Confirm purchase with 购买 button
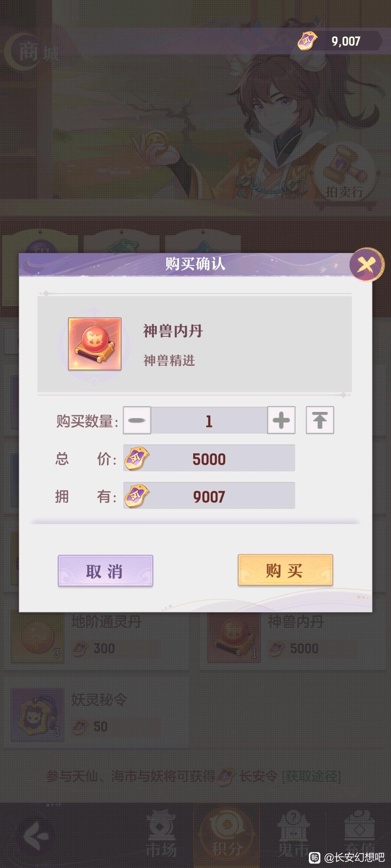 pyautogui.click(x=285, y=570)
